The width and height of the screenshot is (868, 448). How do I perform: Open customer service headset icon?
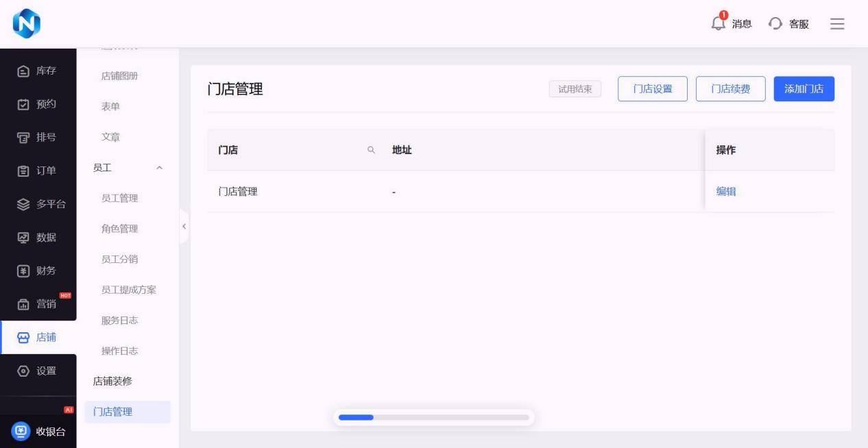(x=775, y=24)
